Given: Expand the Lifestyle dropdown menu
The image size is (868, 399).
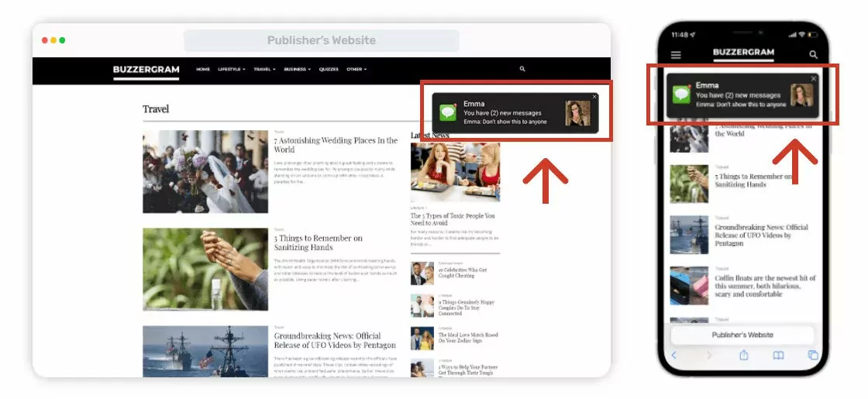Looking at the screenshot, I should tap(232, 69).
